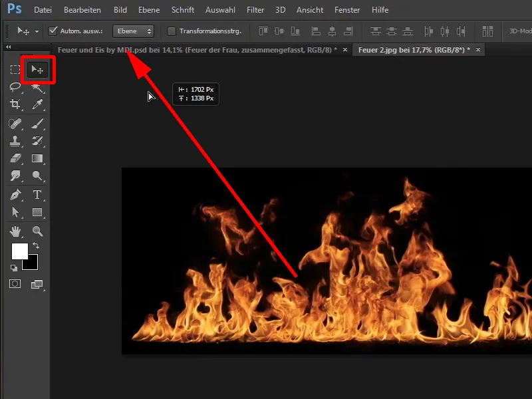Collapse the tools panel with the double-arrow chevron
The image size is (532, 399).
point(8,45)
